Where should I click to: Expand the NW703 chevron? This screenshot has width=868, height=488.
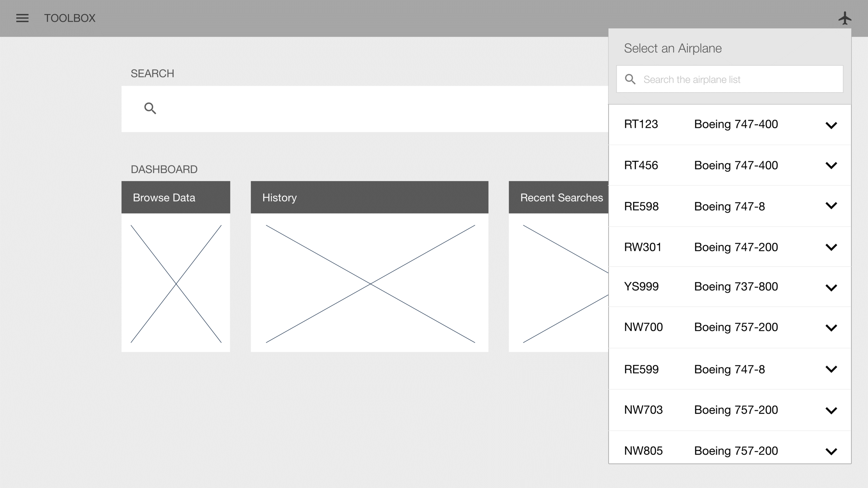[x=831, y=411]
